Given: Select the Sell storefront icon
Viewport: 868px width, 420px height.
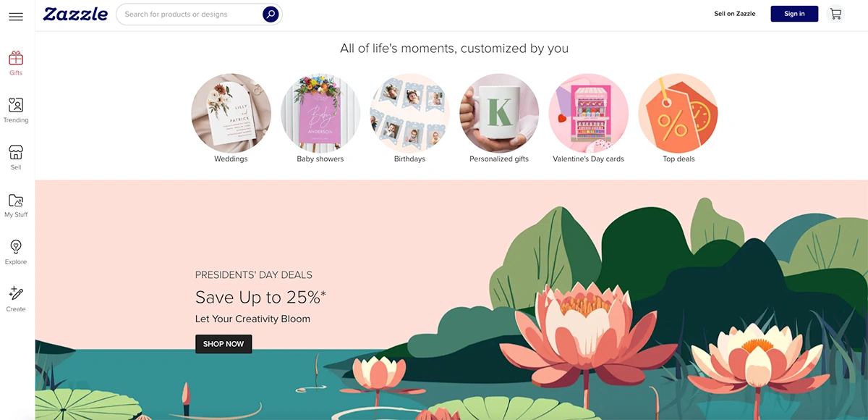Looking at the screenshot, I should tap(16, 152).
